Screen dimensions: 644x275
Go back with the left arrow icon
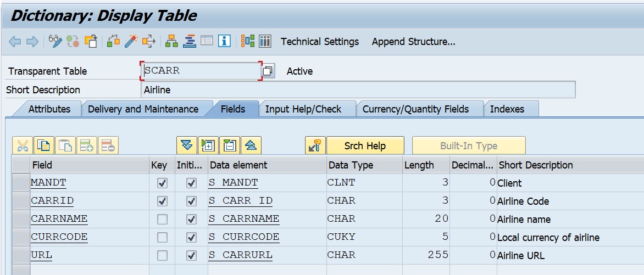click(x=15, y=42)
